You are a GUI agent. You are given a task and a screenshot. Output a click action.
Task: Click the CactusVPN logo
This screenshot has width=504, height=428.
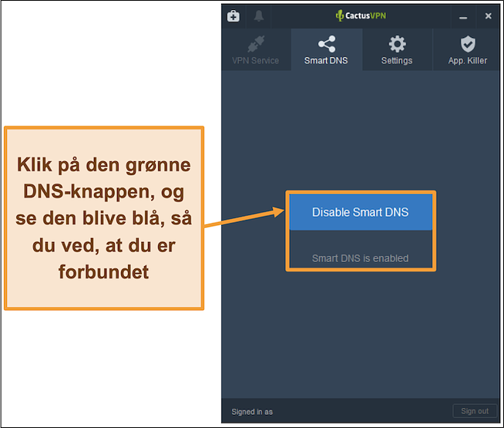[361, 16]
